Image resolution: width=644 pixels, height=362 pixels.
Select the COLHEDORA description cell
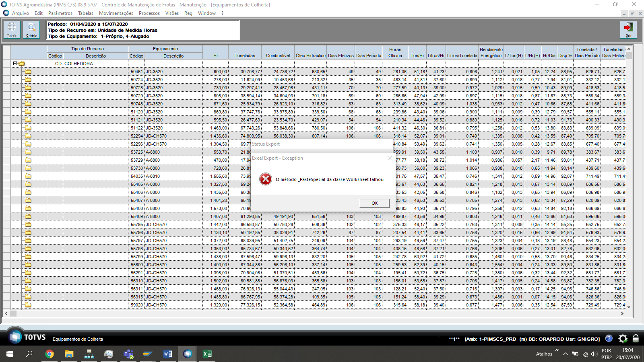point(95,64)
